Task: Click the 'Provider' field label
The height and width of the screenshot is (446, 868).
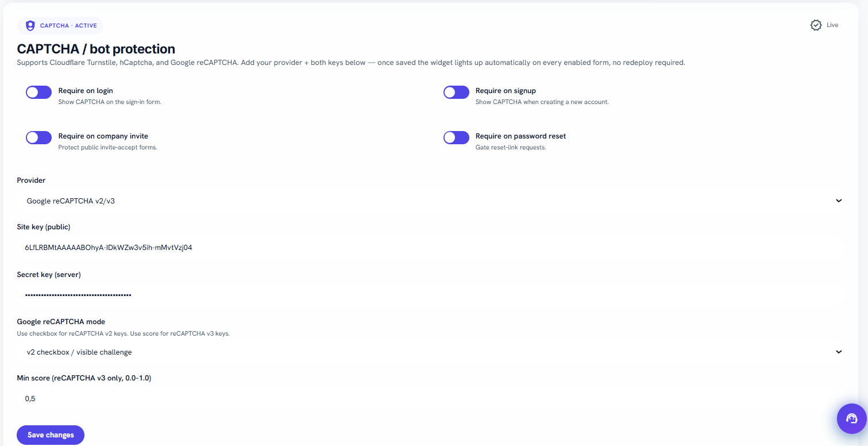Action: coord(31,180)
